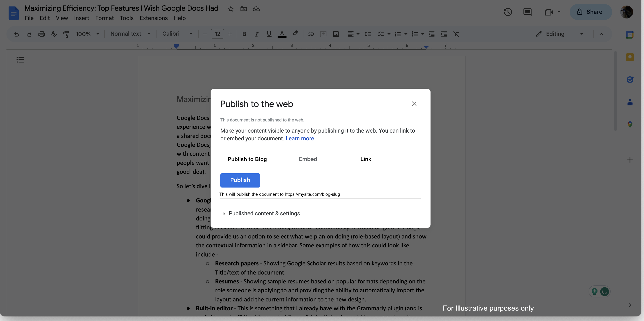Get add-ons with plus icon
The height and width of the screenshot is (321, 644).
pos(630,160)
